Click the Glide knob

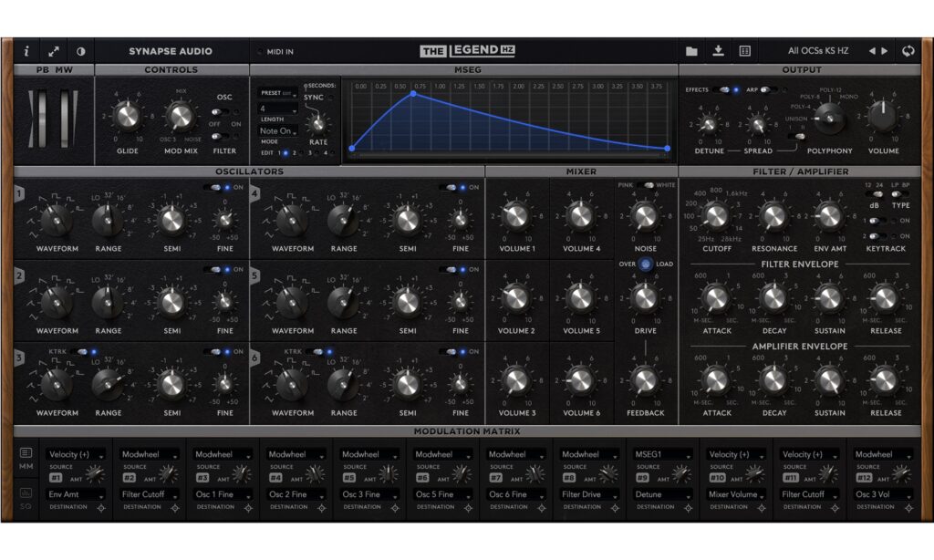pyautogui.click(x=127, y=117)
